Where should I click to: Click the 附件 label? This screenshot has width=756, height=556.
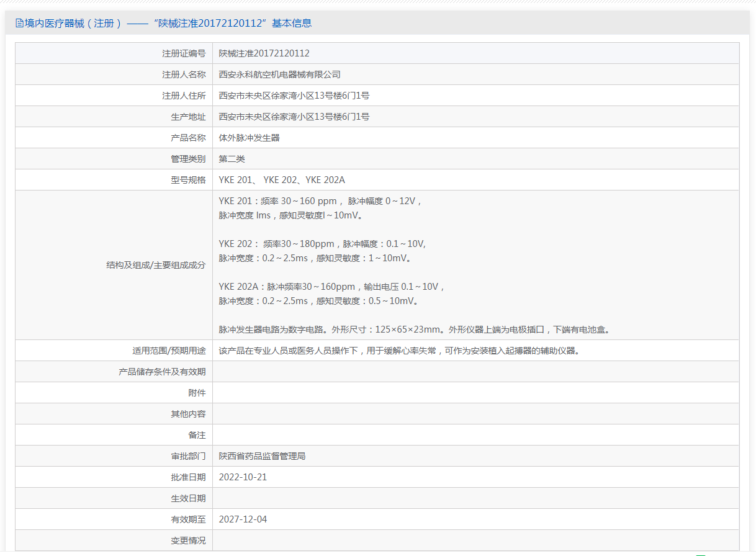(197, 393)
